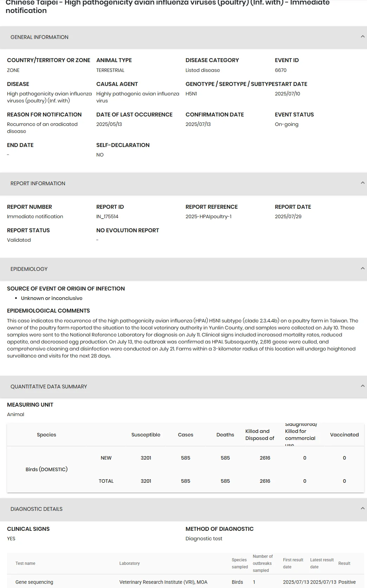367x588 pixels.
Task: Click the Laboratory column header
Action: pos(129,563)
